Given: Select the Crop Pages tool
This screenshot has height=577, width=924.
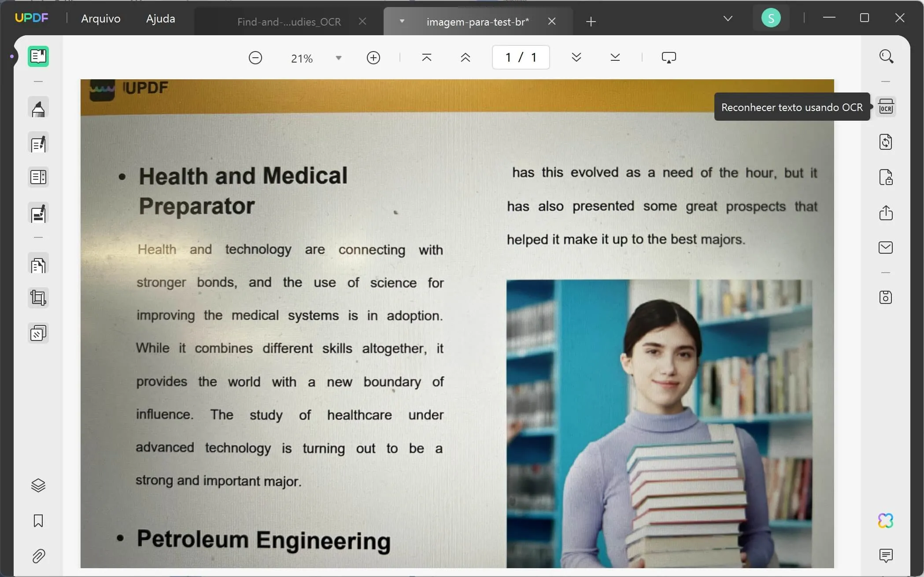Looking at the screenshot, I should click(38, 297).
